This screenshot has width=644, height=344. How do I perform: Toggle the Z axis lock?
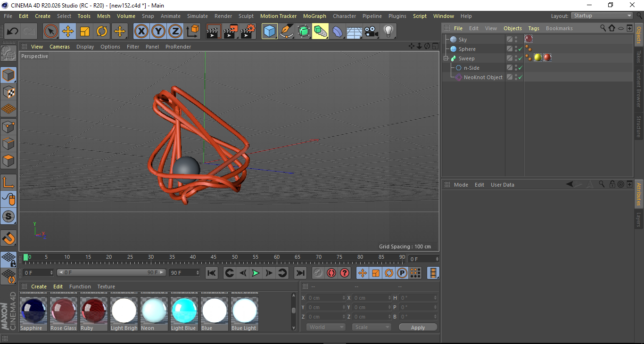pos(175,32)
